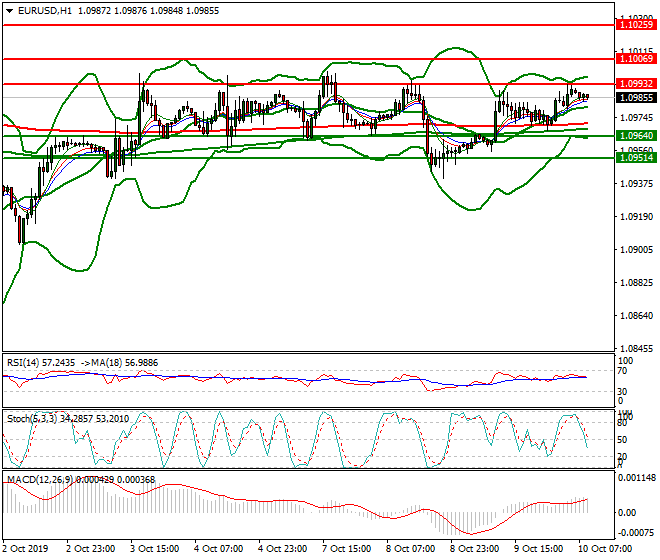Click the RSI scale value 70
The height and width of the screenshot is (560, 660).
pyautogui.click(x=622, y=371)
